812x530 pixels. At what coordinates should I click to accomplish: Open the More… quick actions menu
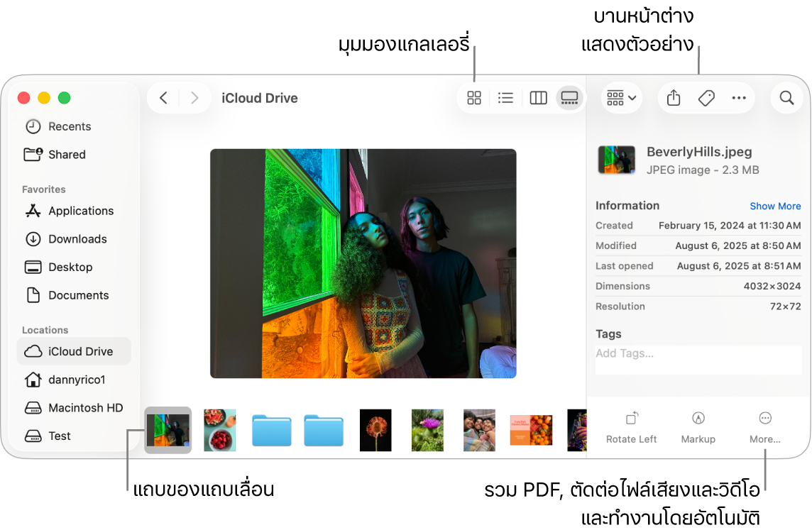coord(764,426)
